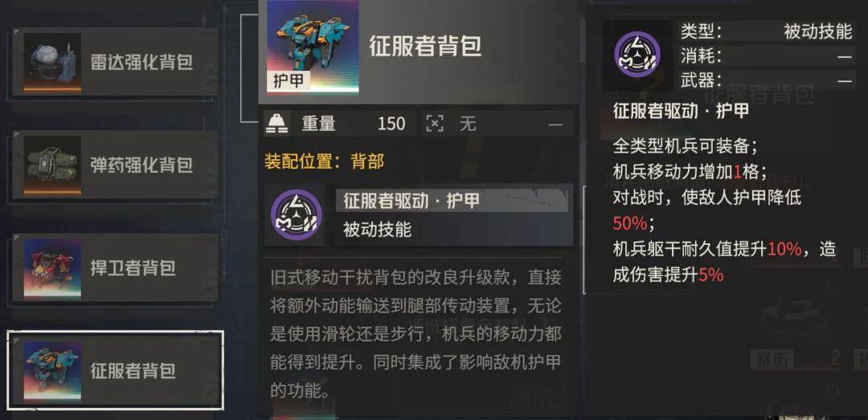Click the 征服者背包 list item icon
The height and width of the screenshot is (420, 868).
tap(52, 370)
